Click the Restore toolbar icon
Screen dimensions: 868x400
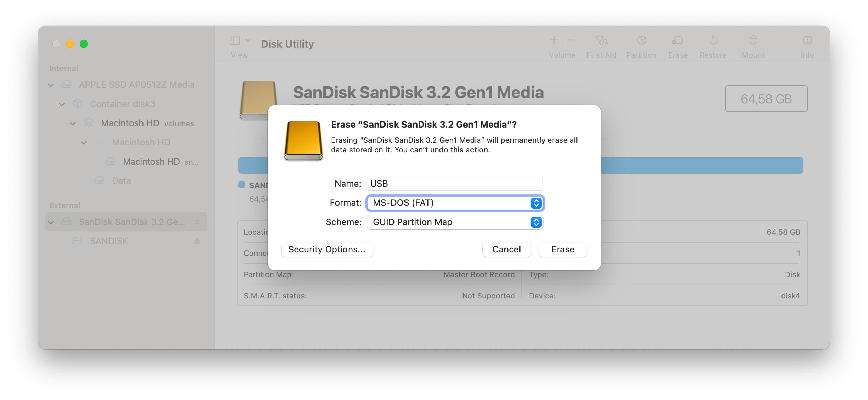tap(713, 45)
